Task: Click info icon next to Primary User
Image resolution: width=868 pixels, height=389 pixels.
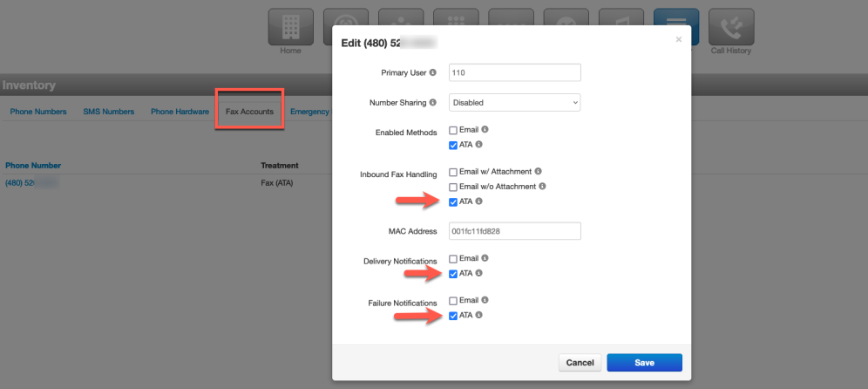Action: (x=433, y=72)
